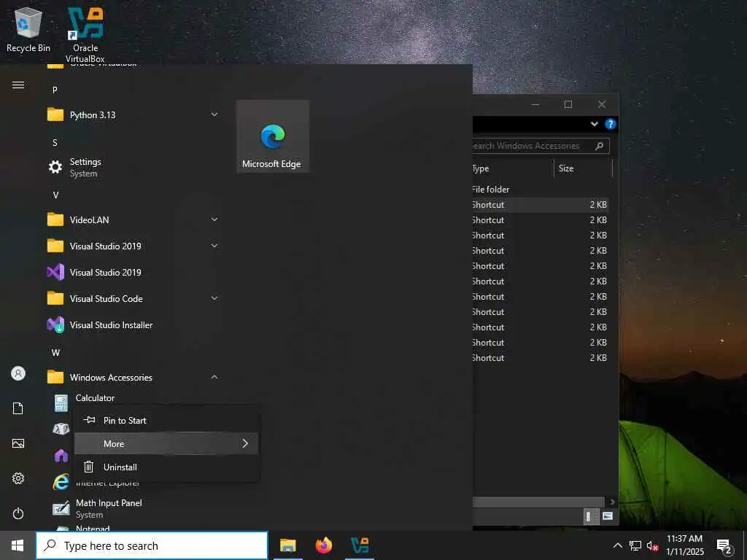The width and height of the screenshot is (747, 560).
Task: Open the Microsoft Edge tile
Action: coord(273,136)
